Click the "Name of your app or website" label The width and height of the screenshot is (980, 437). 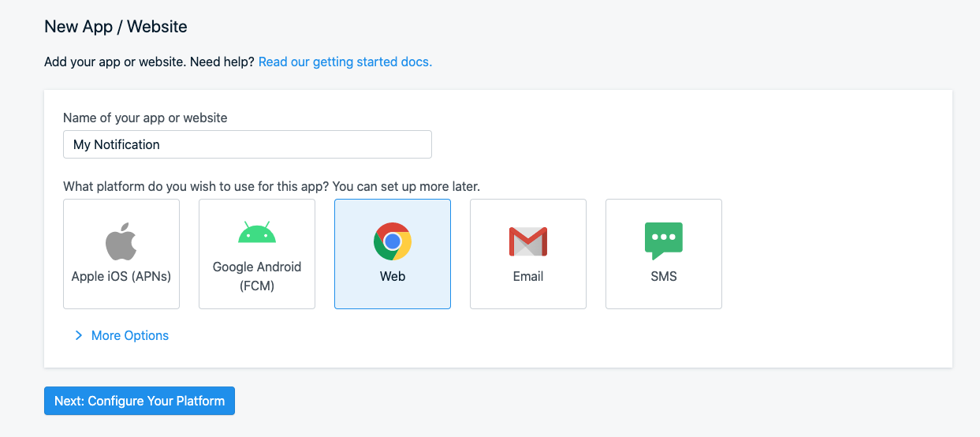145,118
